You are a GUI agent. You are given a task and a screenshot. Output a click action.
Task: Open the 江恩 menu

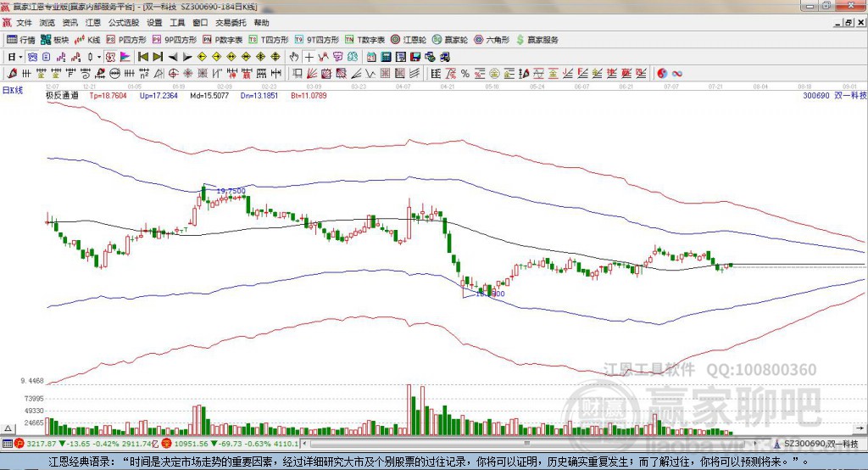[93, 23]
